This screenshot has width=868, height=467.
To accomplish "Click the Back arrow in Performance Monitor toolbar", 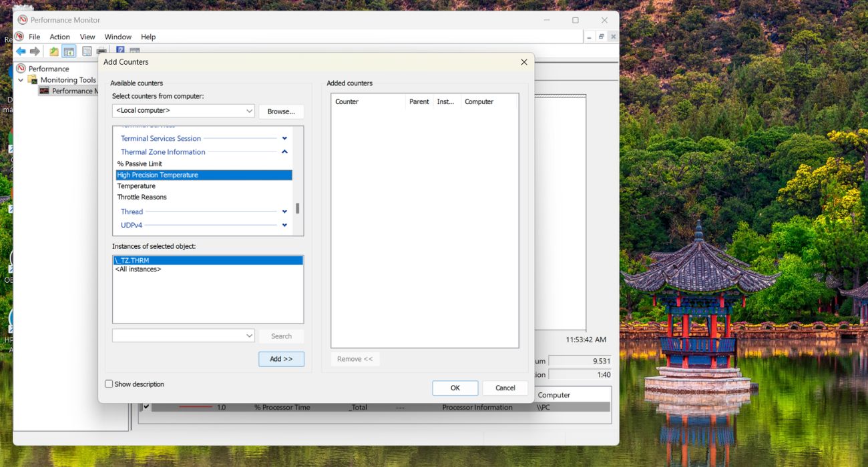I will (21, 51).
